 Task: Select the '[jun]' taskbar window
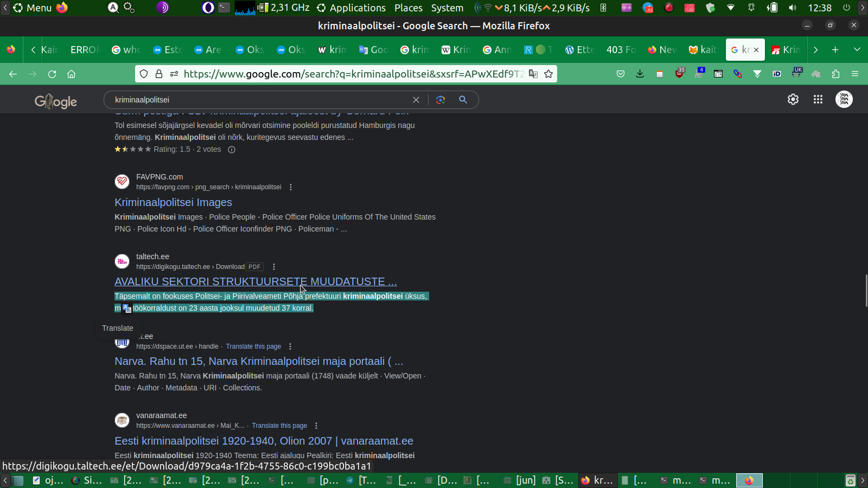tap(520, 480)
